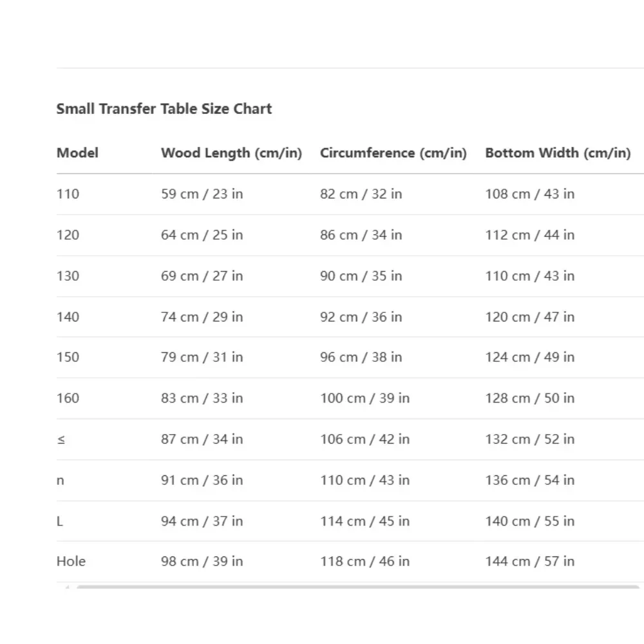Click the 100 cm / 39 in circumference cell
Viewport: 644px width, 644px height.
coord(365,398)
